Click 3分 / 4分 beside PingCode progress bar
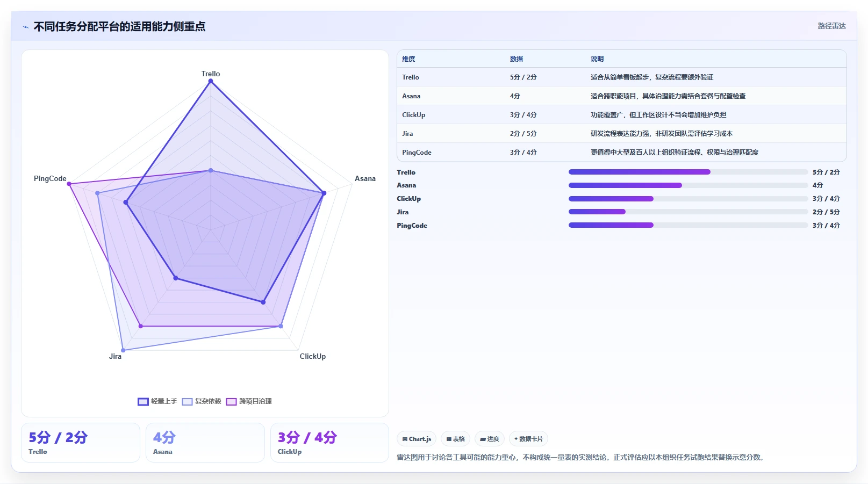This screenshot has height=484, width=868. click(826, 226)
